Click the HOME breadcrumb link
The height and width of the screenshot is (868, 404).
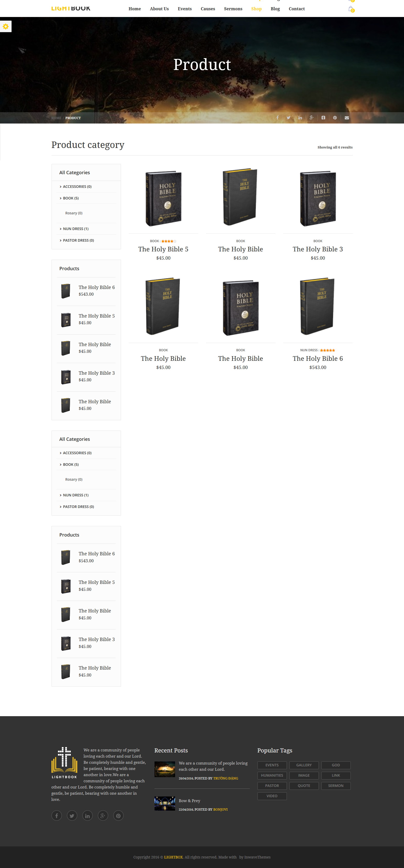point(56,118)
